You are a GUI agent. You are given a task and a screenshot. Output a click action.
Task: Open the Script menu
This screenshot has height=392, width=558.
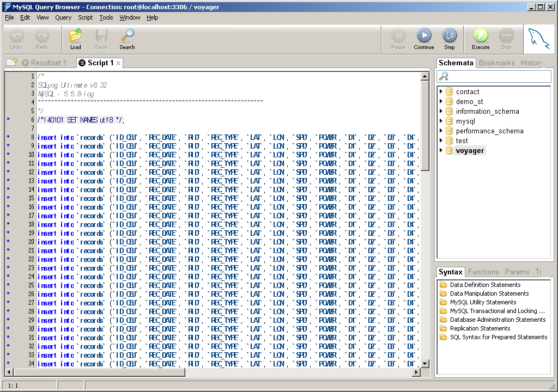click(86, 17)
